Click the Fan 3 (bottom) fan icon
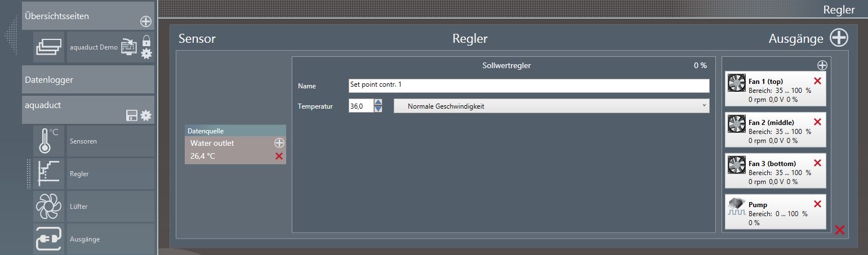The height and width of the screenshot is (255, 868). [x=737, y=165]
